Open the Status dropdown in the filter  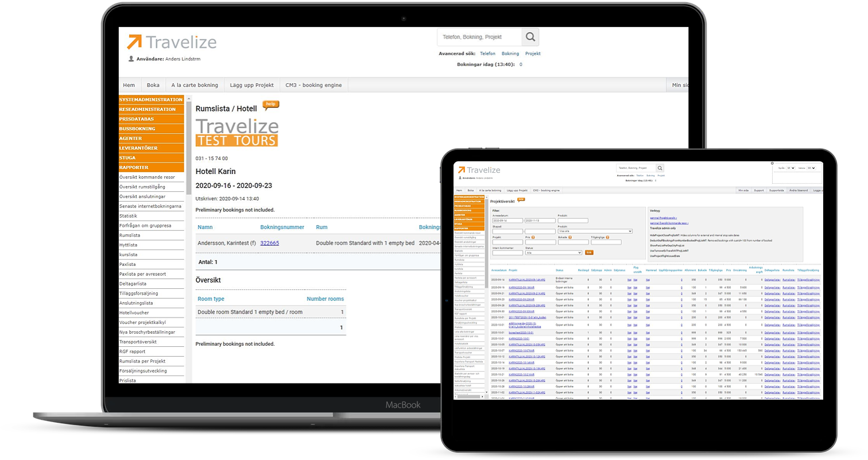pos(553,252)
